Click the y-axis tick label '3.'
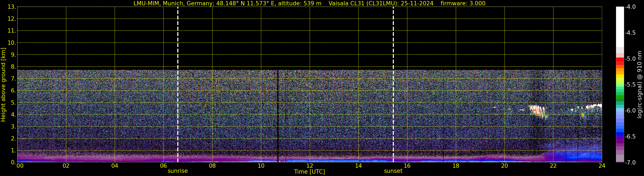 click(13, 126)
